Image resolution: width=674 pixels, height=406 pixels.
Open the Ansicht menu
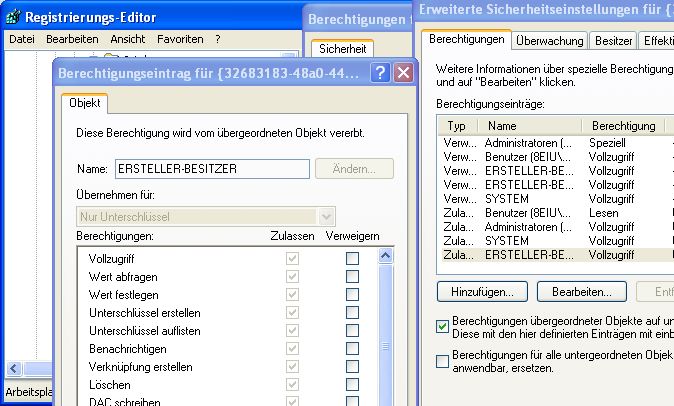click(x=128, y=39)
